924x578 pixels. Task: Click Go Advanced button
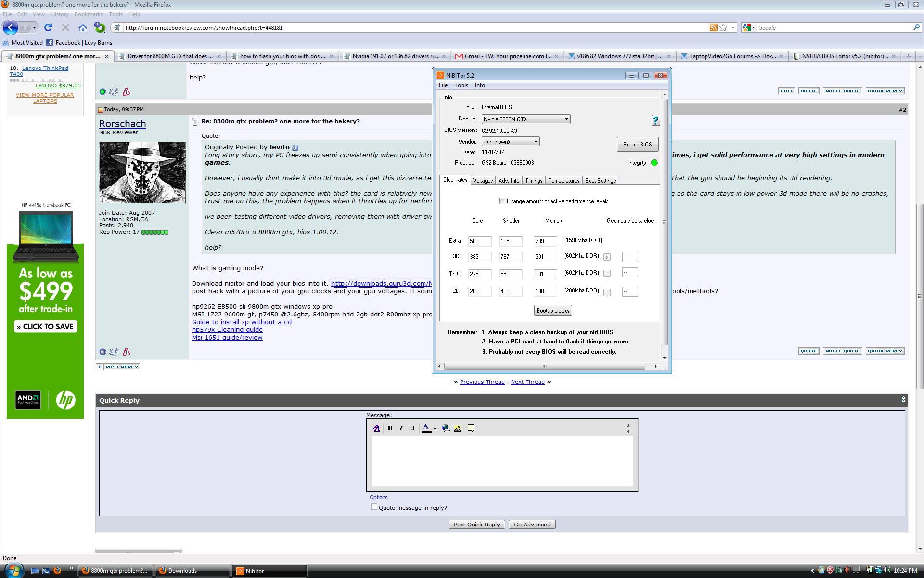coord(532,525)
